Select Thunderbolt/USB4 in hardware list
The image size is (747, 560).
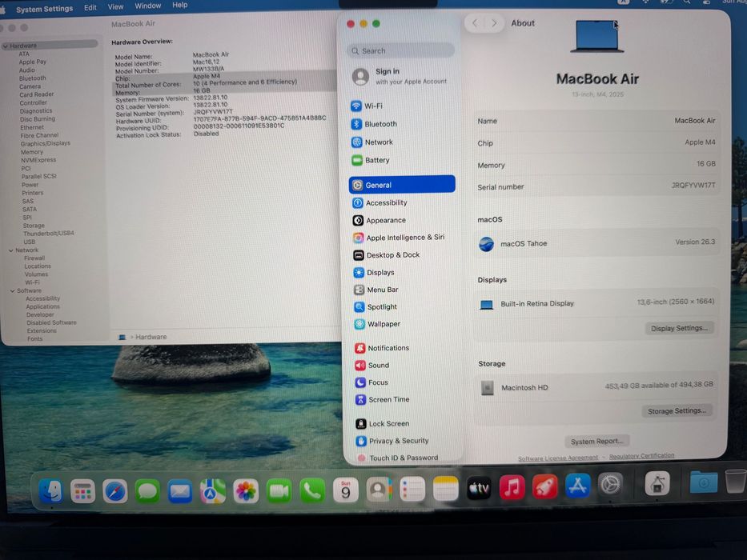tap(49, 234)
